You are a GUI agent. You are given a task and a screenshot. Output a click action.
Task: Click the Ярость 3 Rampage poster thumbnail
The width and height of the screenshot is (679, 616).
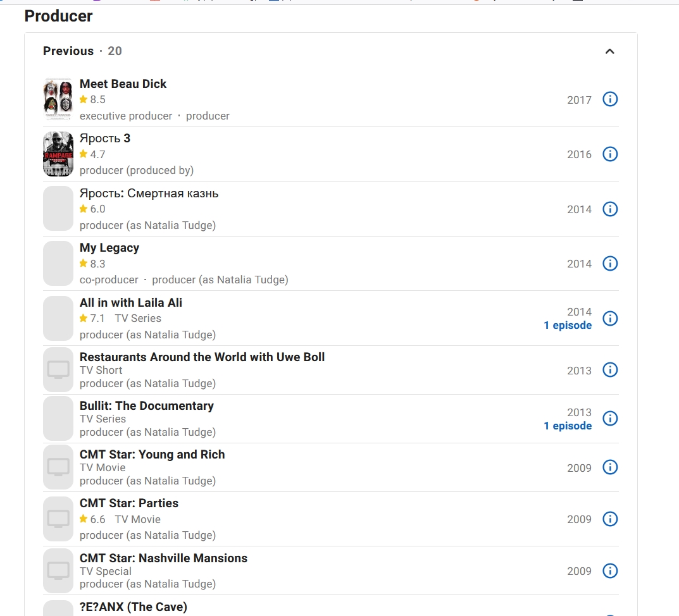coord(58,154)
